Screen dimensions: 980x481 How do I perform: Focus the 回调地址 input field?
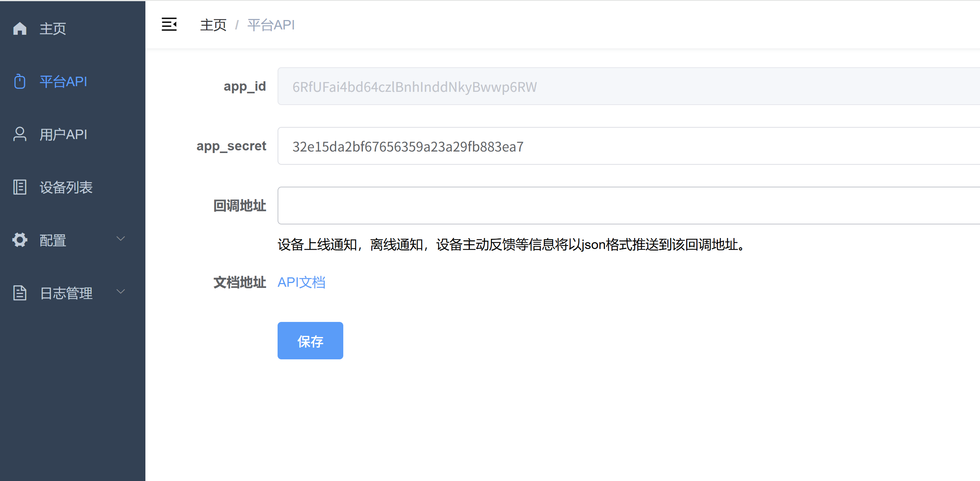coord(628,206)
